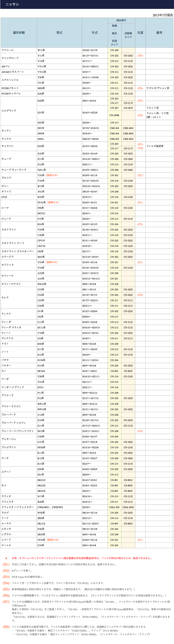Click model code CWEAWN, CWEFWN
Viewport: 174px width, 644px height.
(50, 507)
